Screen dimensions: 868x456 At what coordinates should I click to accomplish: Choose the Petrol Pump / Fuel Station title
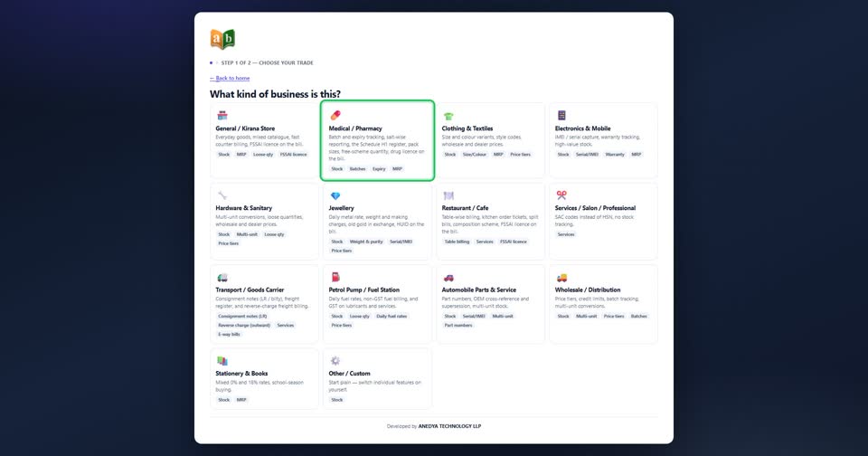[364, 290]
